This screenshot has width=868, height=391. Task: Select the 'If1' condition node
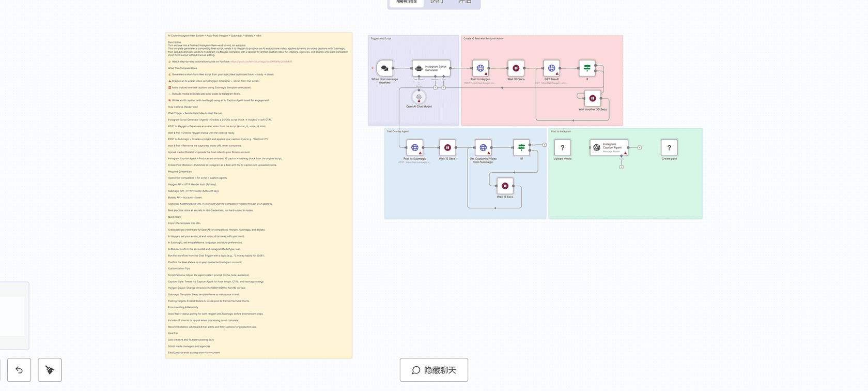[521, 147]
